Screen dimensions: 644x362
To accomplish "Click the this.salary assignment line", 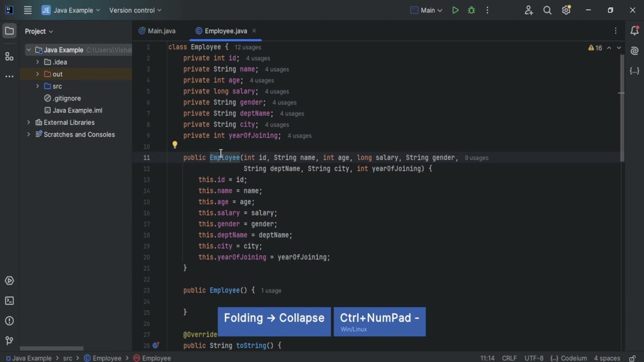I will [x=237, y=213].
